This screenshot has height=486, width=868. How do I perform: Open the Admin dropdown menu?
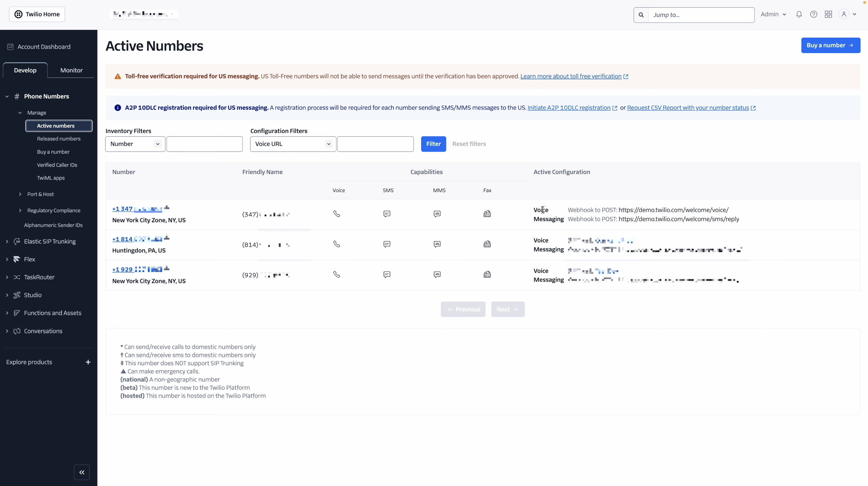pyautogui.click(x=774, y=14)
